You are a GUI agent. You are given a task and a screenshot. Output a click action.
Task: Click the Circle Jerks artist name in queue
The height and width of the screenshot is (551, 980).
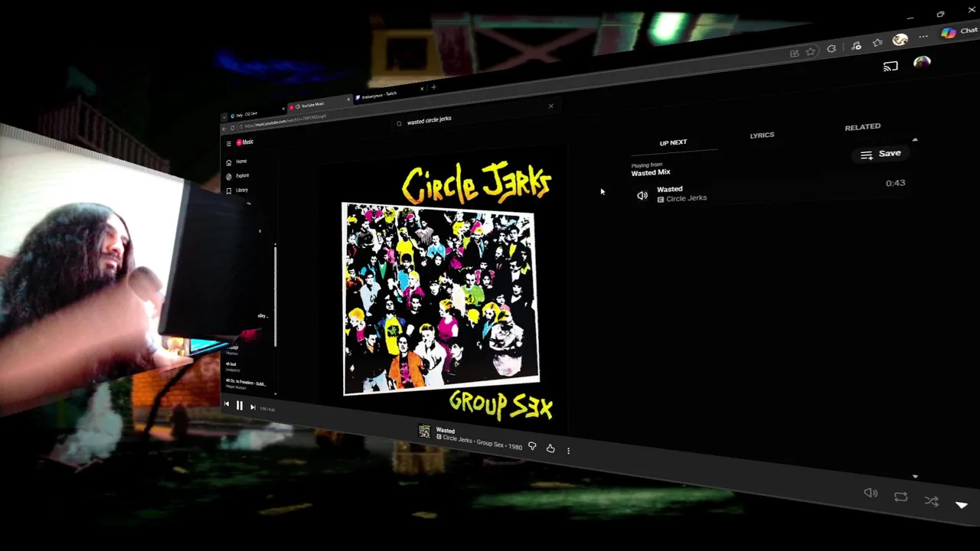(686, 198)
